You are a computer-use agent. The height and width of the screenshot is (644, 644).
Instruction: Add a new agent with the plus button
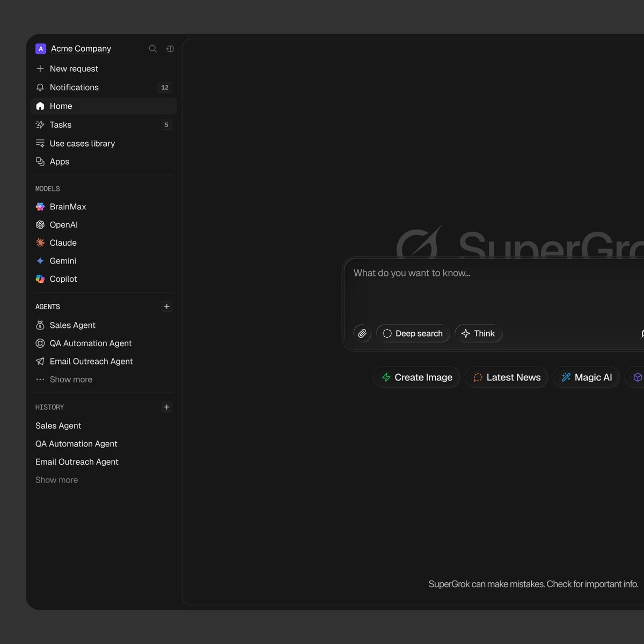point(167,306)
